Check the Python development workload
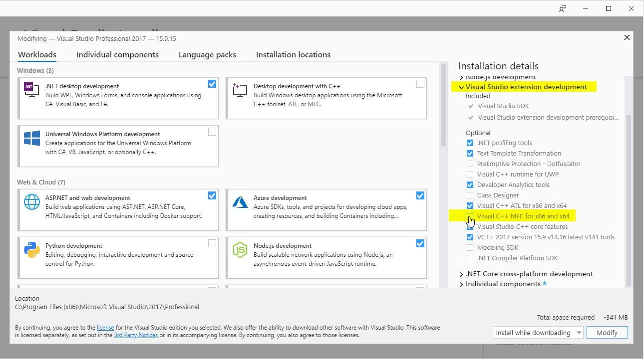Viewport: 644px width, 359px height. (x=212, y=243)
